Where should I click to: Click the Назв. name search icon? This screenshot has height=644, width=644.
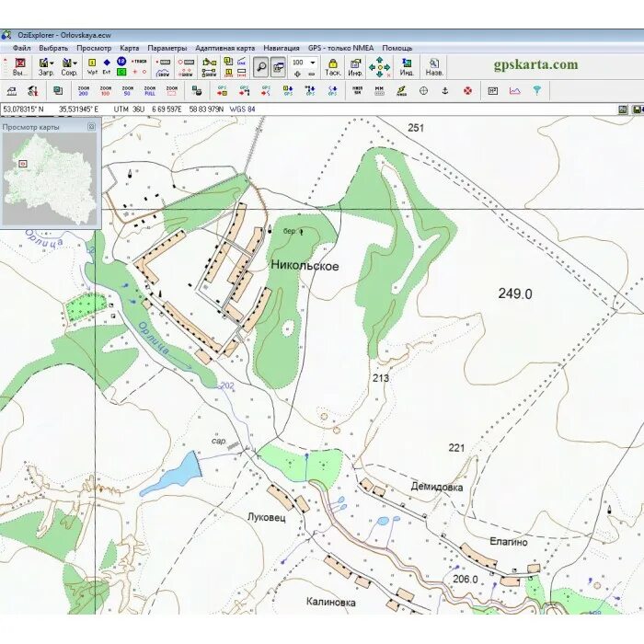pos(434,67)
